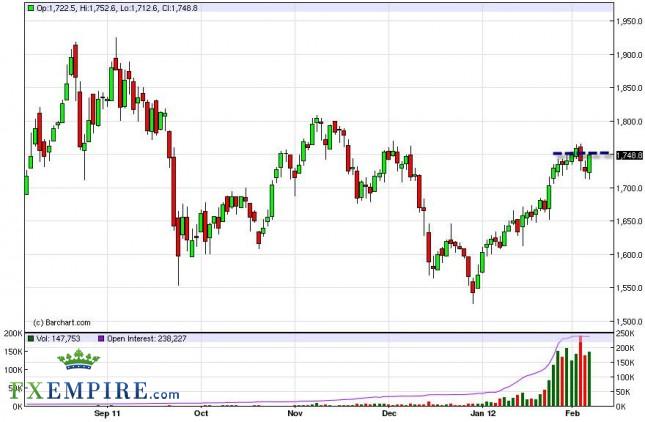The width and height of the screenshot is (645, 422).
Task: Select the Nov date axis label
Action: 294,413
